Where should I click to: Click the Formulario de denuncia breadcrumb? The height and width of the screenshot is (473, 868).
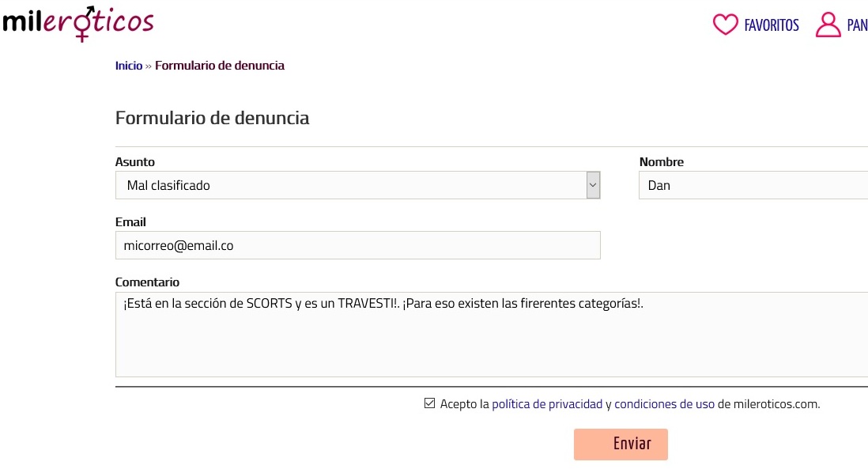[x=219, y=66]
